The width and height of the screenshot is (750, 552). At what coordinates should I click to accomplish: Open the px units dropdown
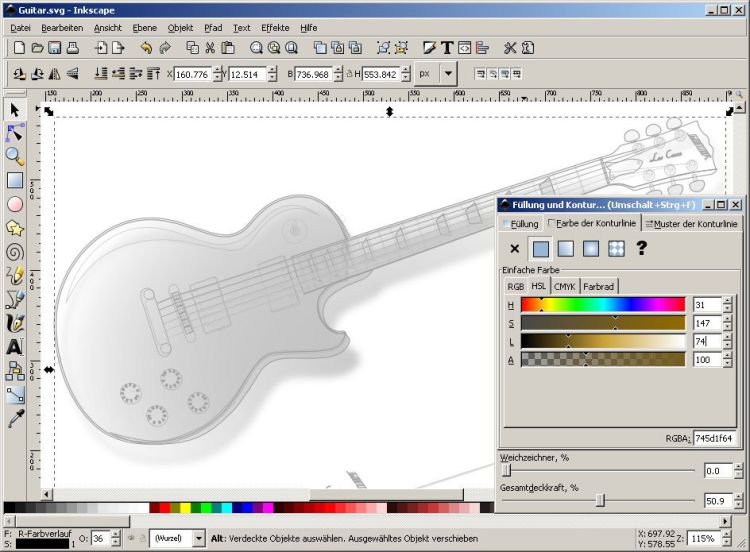tap(448, 74)
